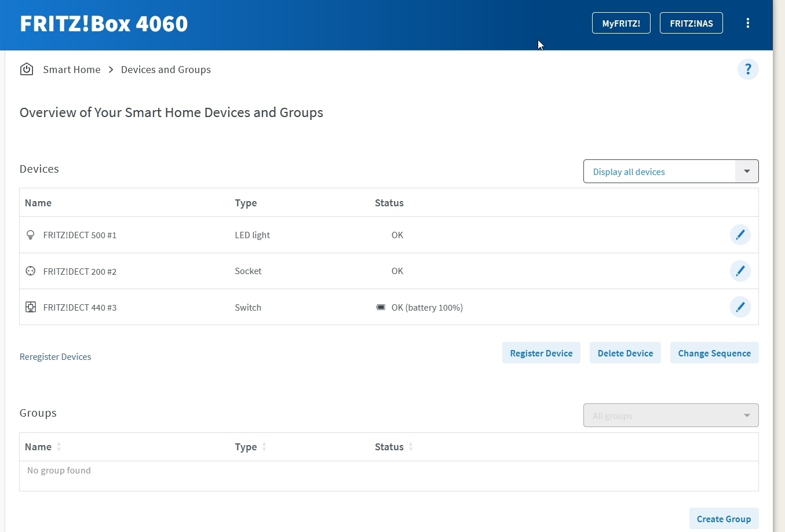785x532 pixels.
Task: Open the Display all devices dropdown
Action: coord(671,172)
